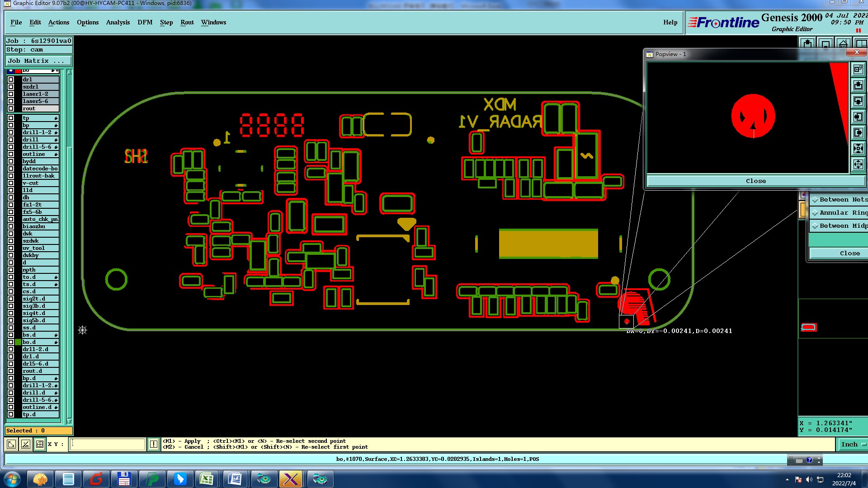Click the zoom-in arrows icon in Popview

click(858, 148)
